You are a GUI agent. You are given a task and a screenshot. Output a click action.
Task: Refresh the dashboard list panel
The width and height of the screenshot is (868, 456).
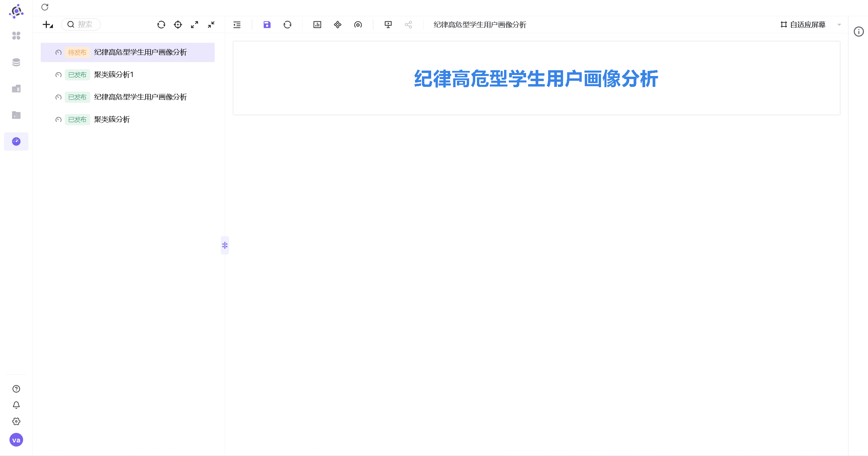click(161, 24)
